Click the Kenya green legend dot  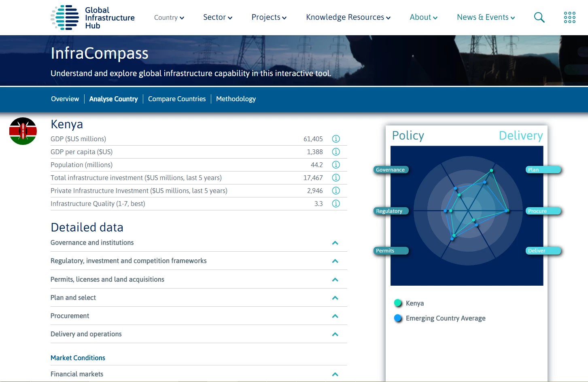click(398, 303)
